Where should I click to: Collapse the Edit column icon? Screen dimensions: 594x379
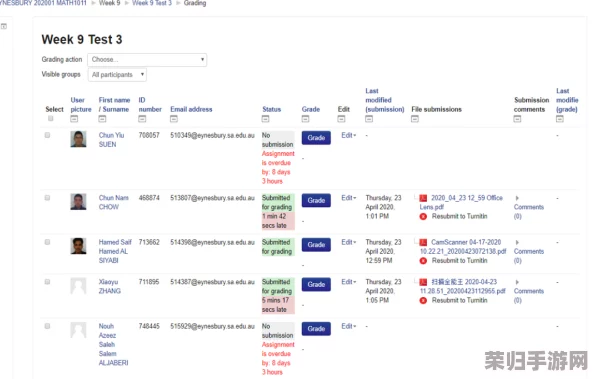tap(341, 119)
